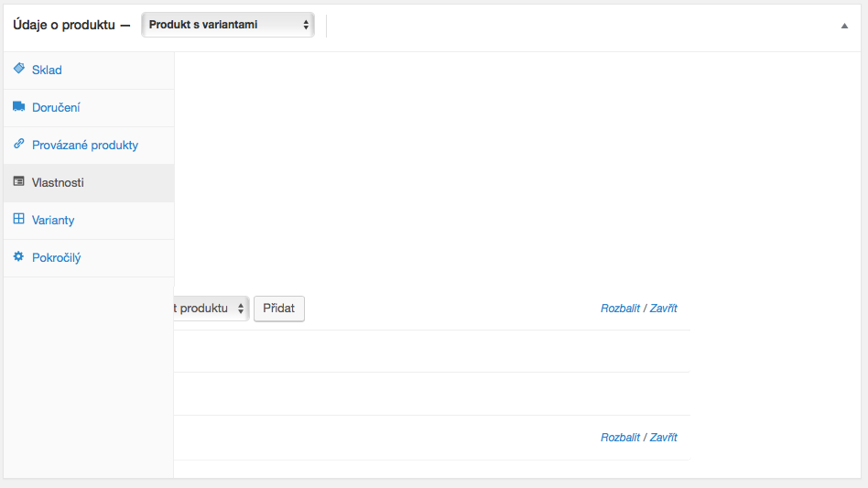
Task: Open the attribute select dropdown beside Přidat
Action: coord(211,309)
